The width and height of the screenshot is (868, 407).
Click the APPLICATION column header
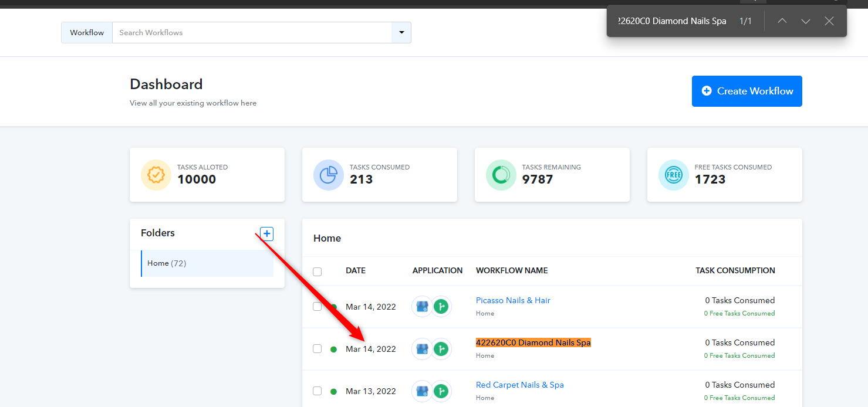437,270
